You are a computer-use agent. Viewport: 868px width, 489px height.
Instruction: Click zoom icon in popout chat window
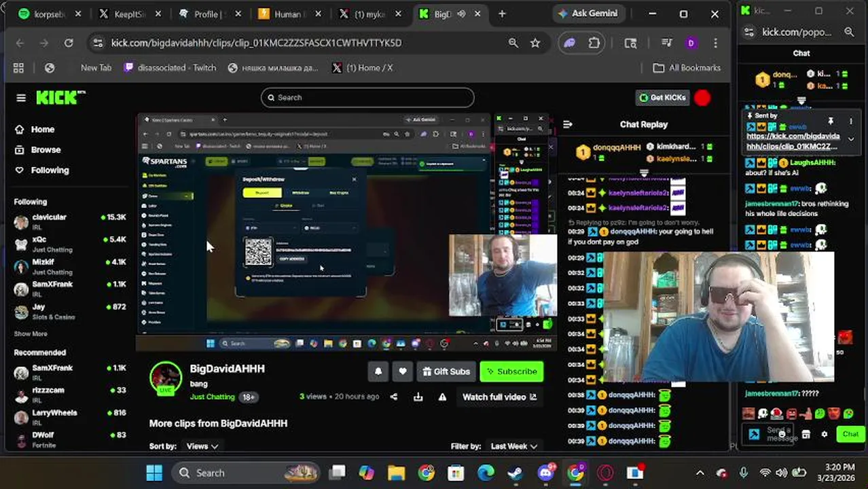[849, 32]
